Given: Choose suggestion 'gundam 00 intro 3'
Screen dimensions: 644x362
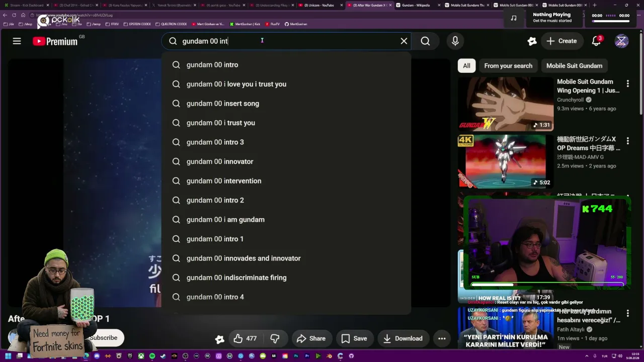Looking at the screenshot, I should coord(286,142).
